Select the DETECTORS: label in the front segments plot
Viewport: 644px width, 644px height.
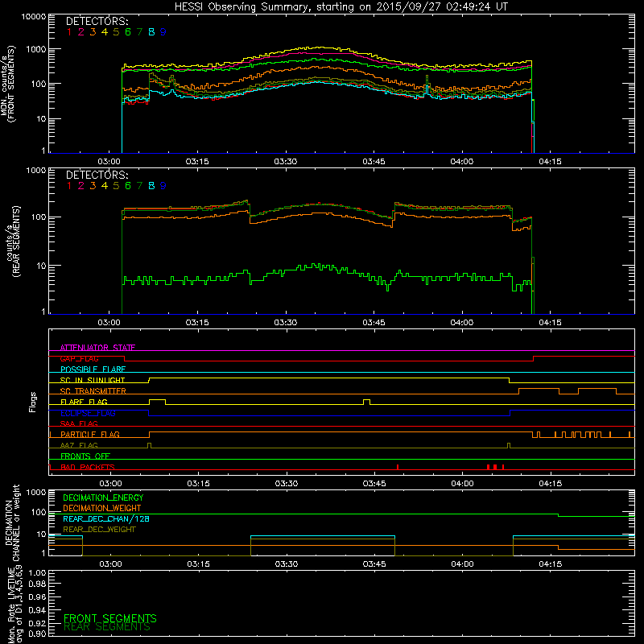[x=97, y=21]
